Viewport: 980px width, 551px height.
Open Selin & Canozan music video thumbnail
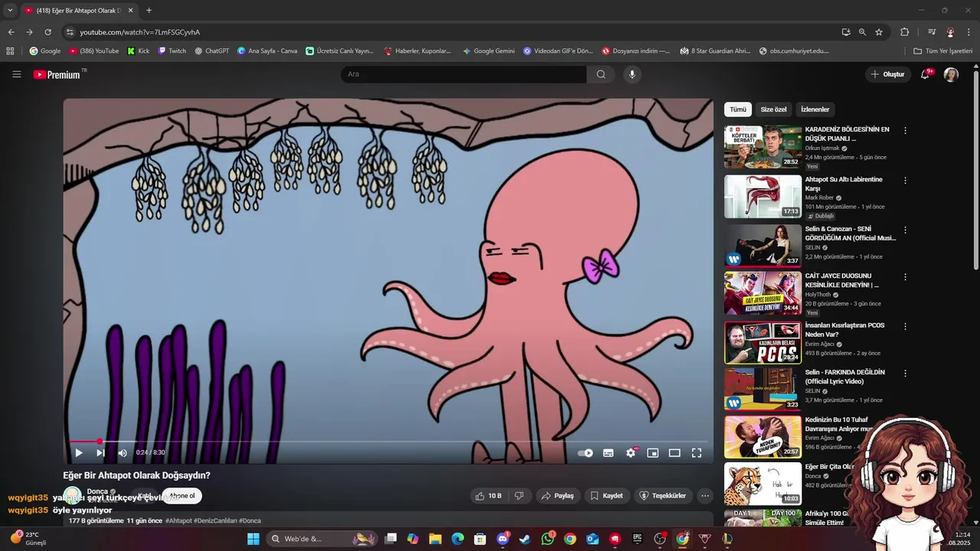tap(763, 246)
